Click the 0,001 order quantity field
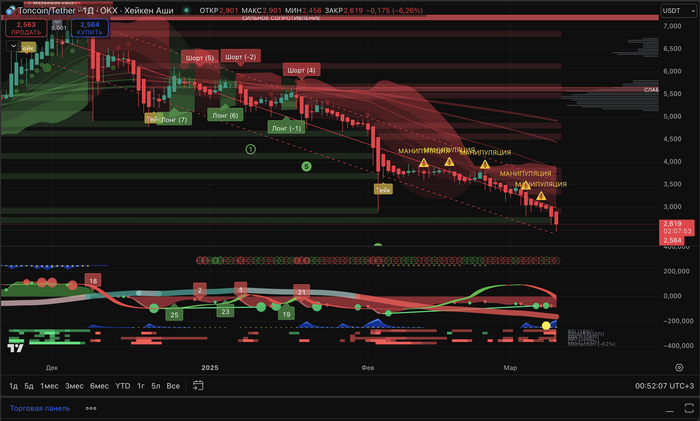700x421 pixels. (58, 27)
